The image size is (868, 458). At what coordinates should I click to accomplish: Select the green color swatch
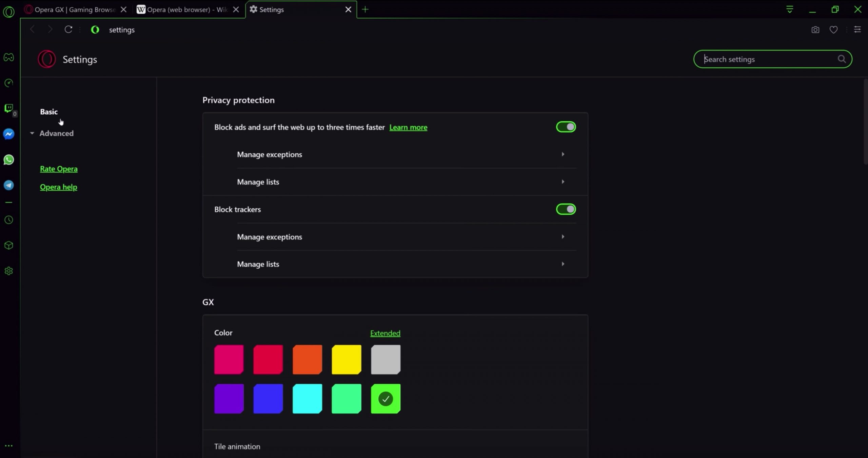384,399
